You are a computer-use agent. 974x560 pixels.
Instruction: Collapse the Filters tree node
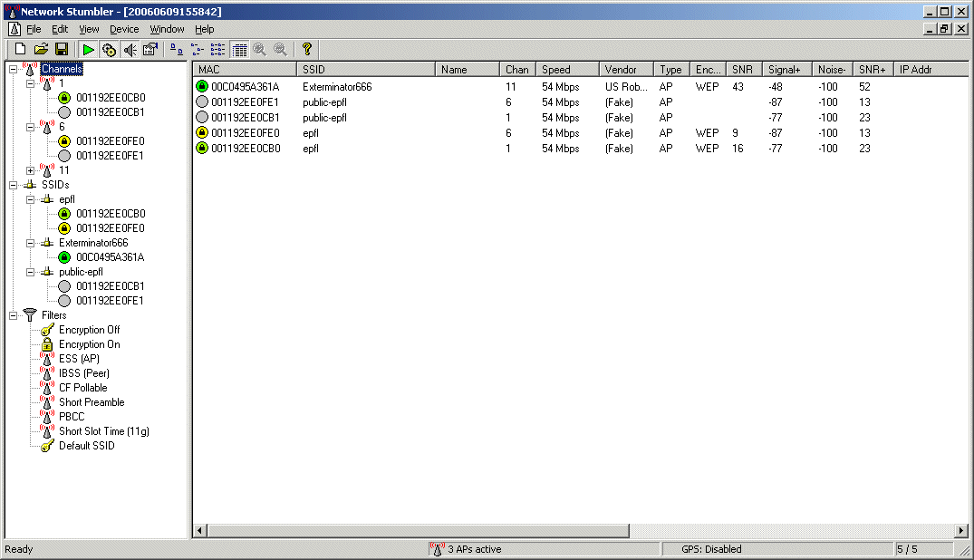coord(13,315)
